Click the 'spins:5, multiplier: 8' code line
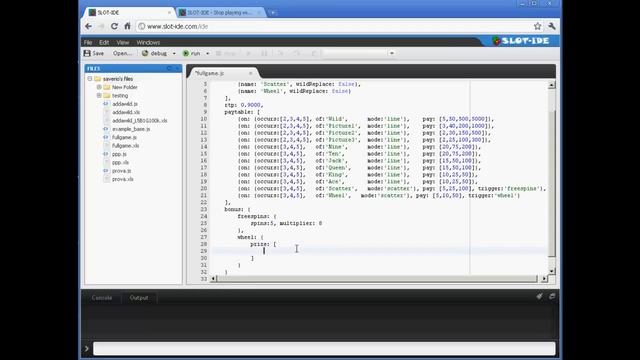The image size is (640, 360). tap(286, 223)
